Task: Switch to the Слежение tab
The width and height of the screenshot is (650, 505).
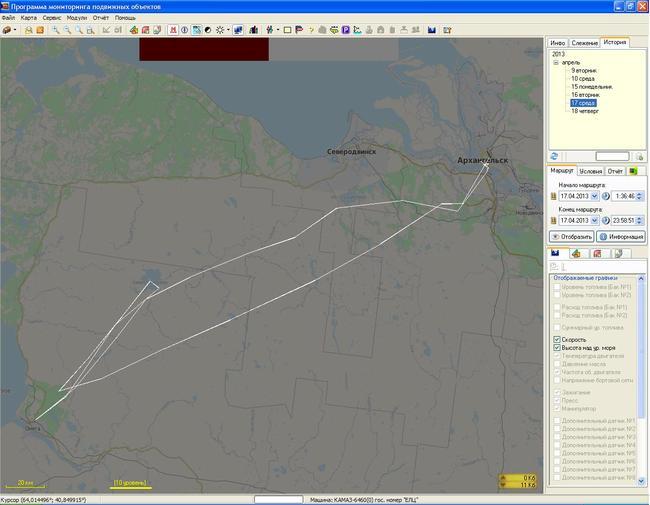Action: (x=585, y=43)
